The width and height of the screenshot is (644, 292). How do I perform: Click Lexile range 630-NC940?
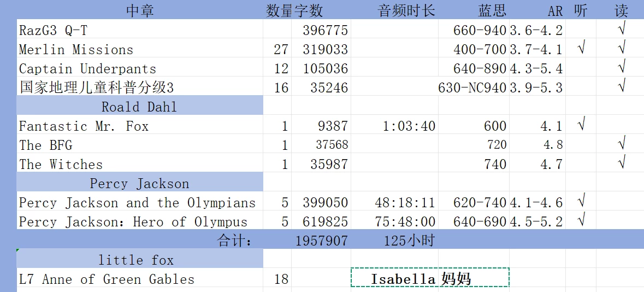click(474, 87)
